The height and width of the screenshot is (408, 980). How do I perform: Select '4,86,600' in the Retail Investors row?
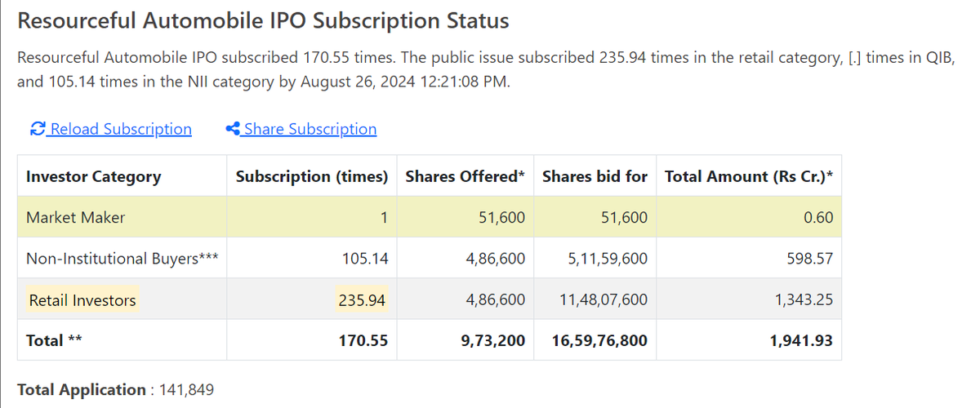pyautogui.click(x=496, y=299)
